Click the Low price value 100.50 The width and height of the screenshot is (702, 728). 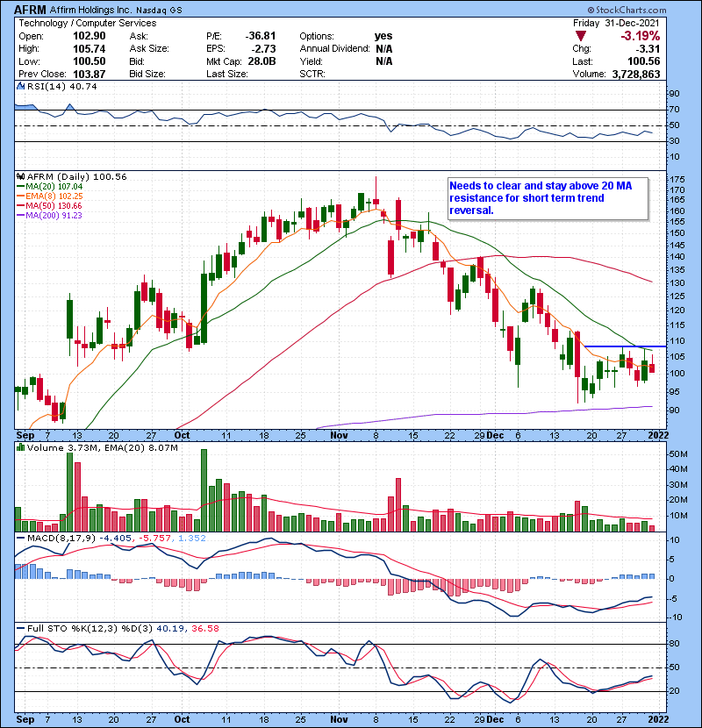point(90,61)
